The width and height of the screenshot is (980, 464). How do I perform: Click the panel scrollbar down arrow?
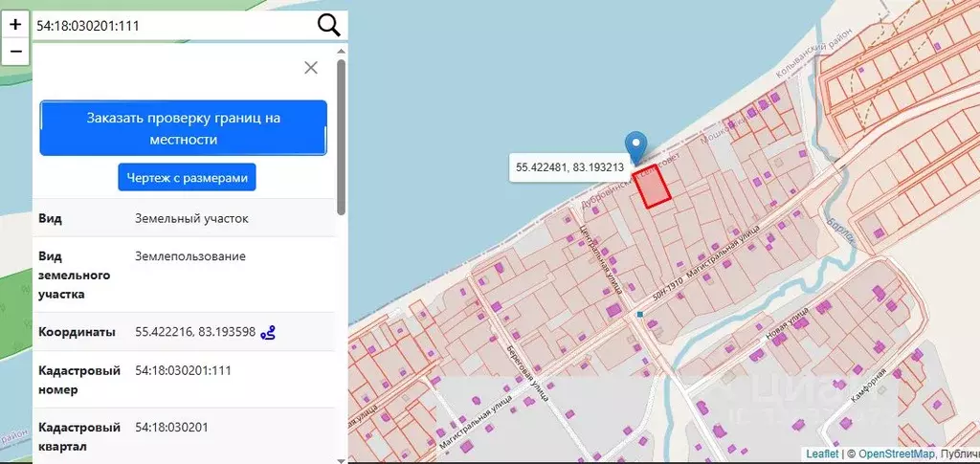tap(342, 458)
